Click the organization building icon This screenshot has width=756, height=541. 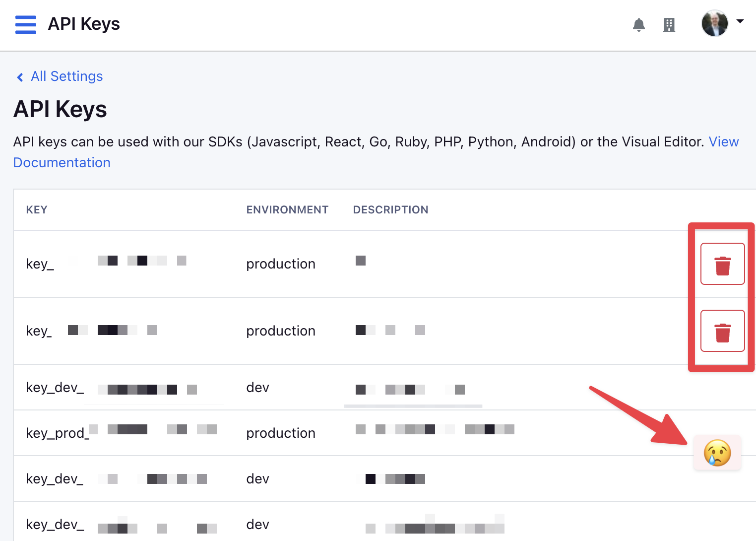(x=669, y=25)
